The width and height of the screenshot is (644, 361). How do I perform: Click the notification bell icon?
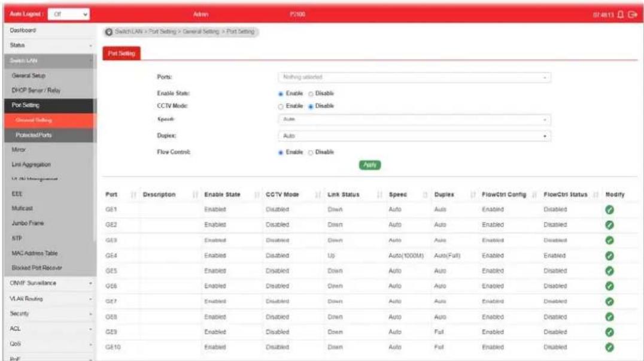[620, 14]
